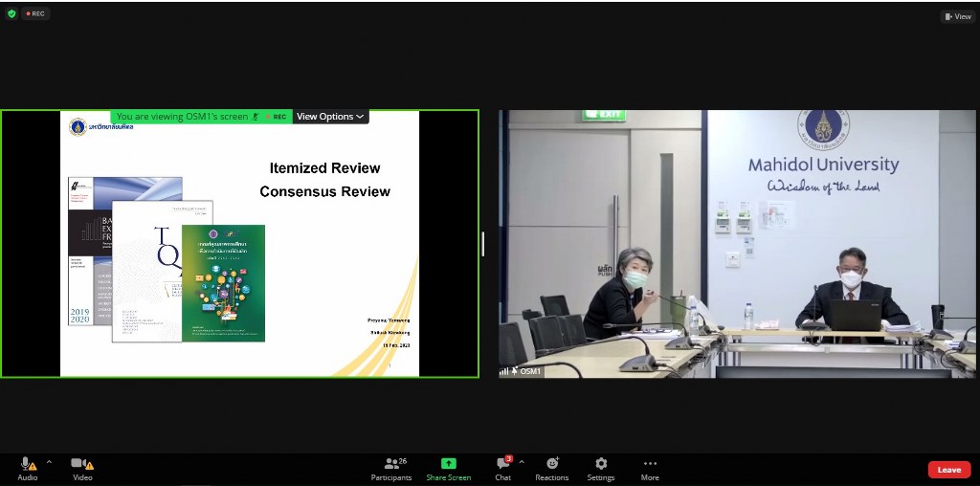Click the REC recording indicator at top-left
This screenshot has height=486, width=980.
point(36,13)
